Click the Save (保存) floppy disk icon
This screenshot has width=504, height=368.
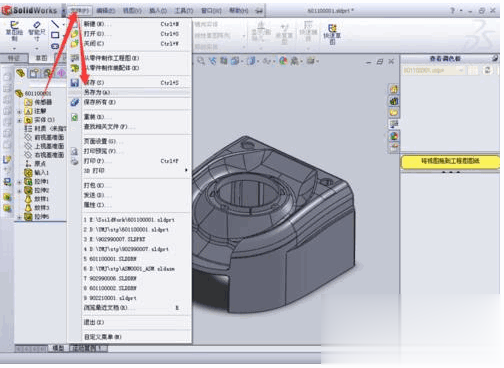[x=75, y=82]
